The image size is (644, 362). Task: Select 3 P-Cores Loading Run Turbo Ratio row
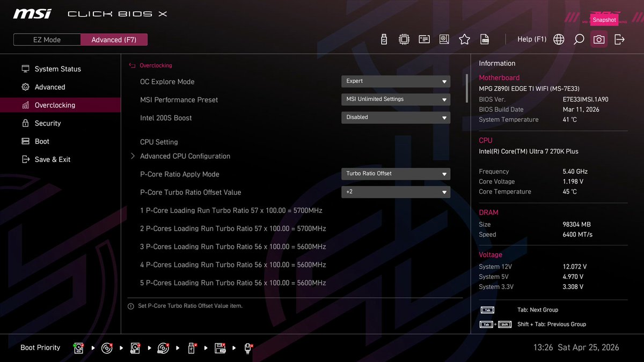233,247
